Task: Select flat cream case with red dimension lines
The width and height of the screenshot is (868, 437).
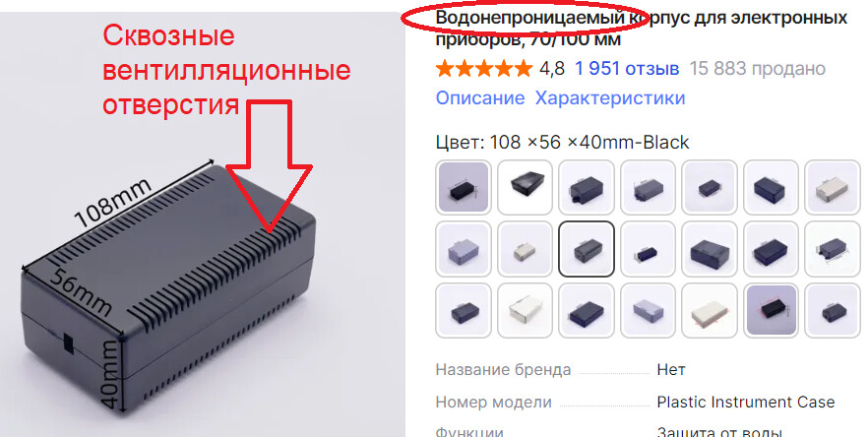Action: tap(710, 310)
